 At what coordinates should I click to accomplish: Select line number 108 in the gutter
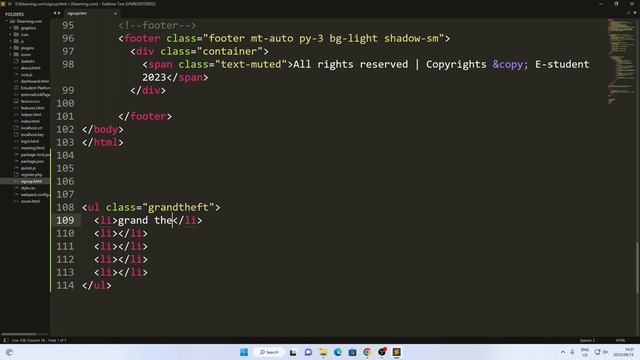click(x=65, y=207)
